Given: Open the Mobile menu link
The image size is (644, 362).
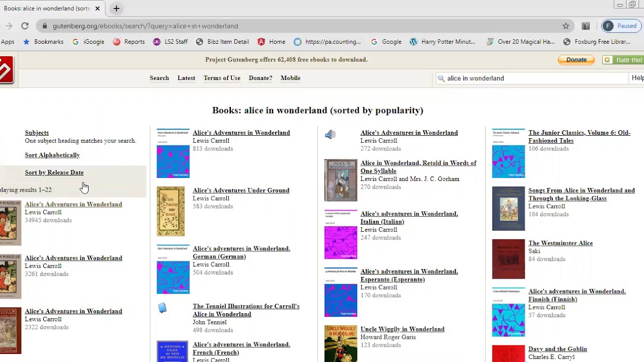Looking at the screenshot, I should 290,78.
